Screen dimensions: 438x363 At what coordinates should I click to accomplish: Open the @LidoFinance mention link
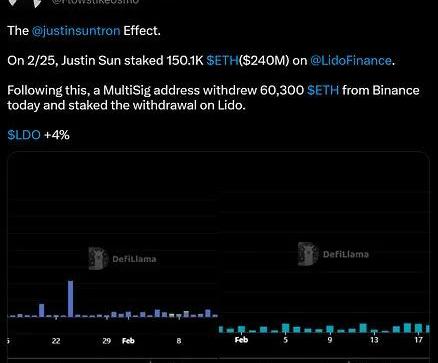[351, 61]
